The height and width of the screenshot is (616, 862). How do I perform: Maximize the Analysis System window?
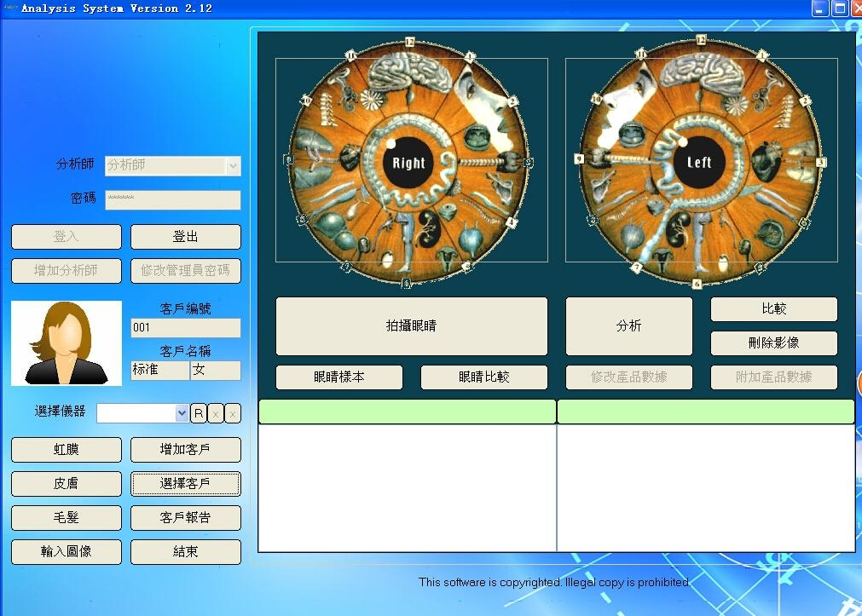(x=840, y=9)
